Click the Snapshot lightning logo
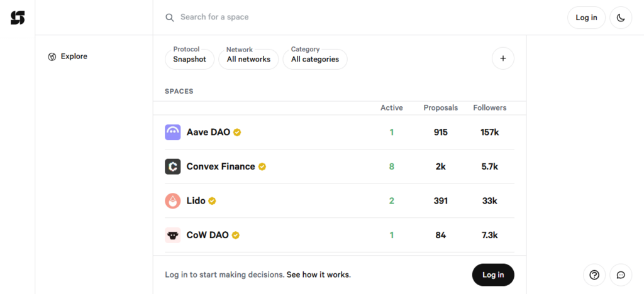This screenshot has height=294, width=644. click(x=18, y=18)
